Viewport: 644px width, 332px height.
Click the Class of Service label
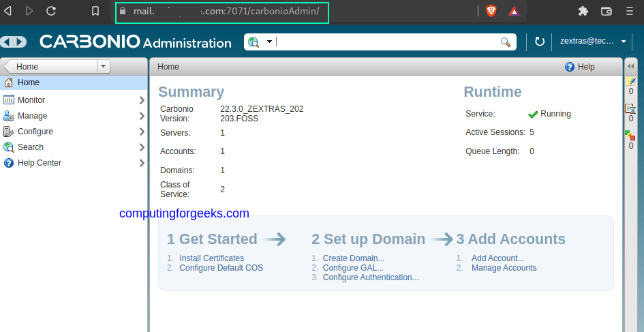(175, 189)
